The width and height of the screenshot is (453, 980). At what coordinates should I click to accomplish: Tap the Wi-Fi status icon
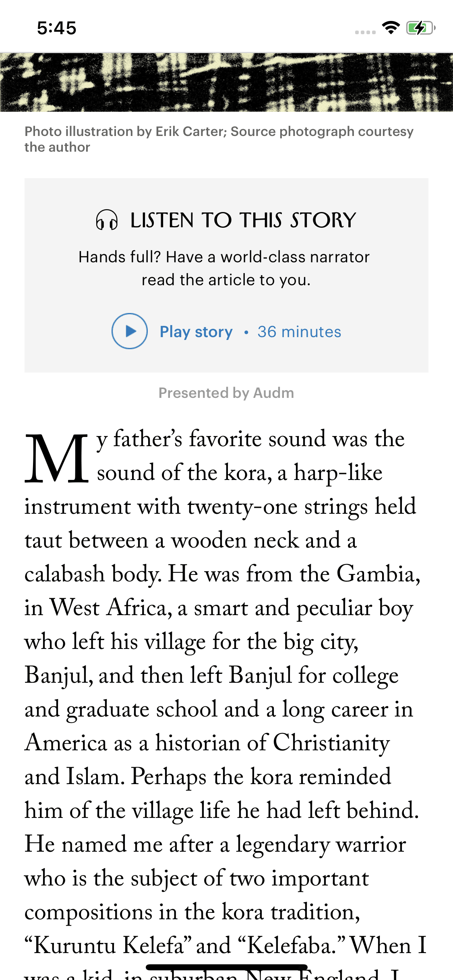391,28
